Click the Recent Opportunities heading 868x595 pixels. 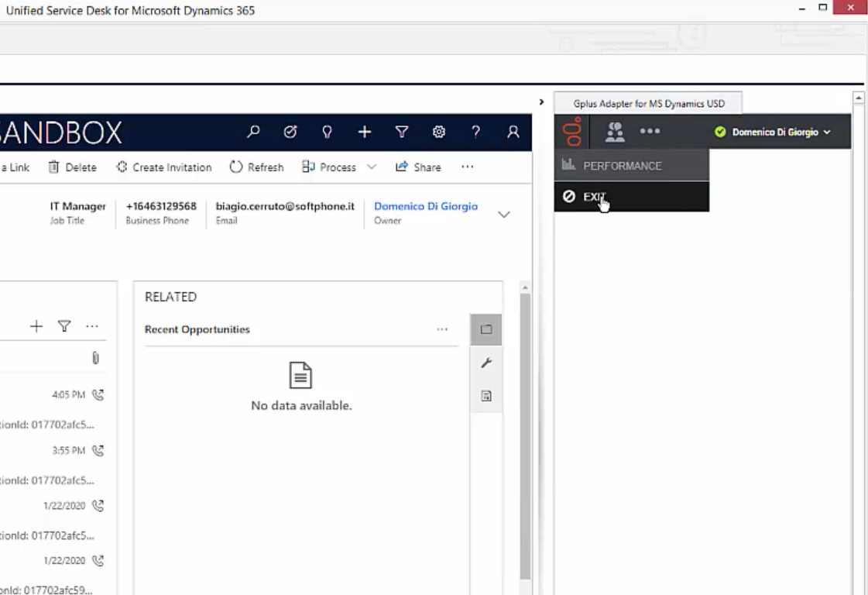coord(197,329)
